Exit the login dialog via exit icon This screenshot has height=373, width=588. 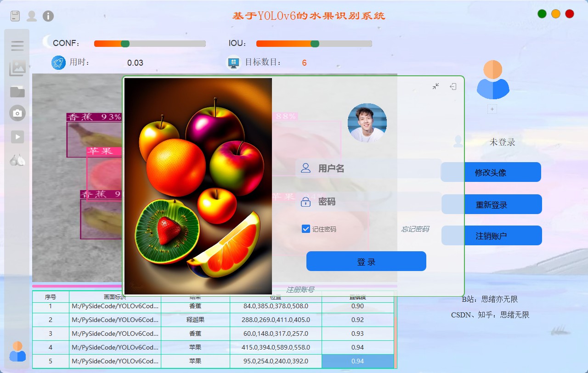[453, 86]
